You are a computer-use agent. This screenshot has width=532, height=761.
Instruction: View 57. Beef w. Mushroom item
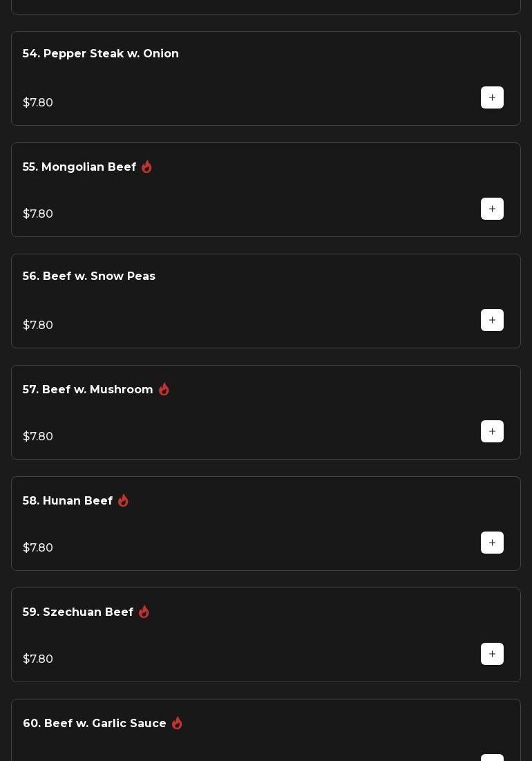pyautogui.click(x=88, y=390)
